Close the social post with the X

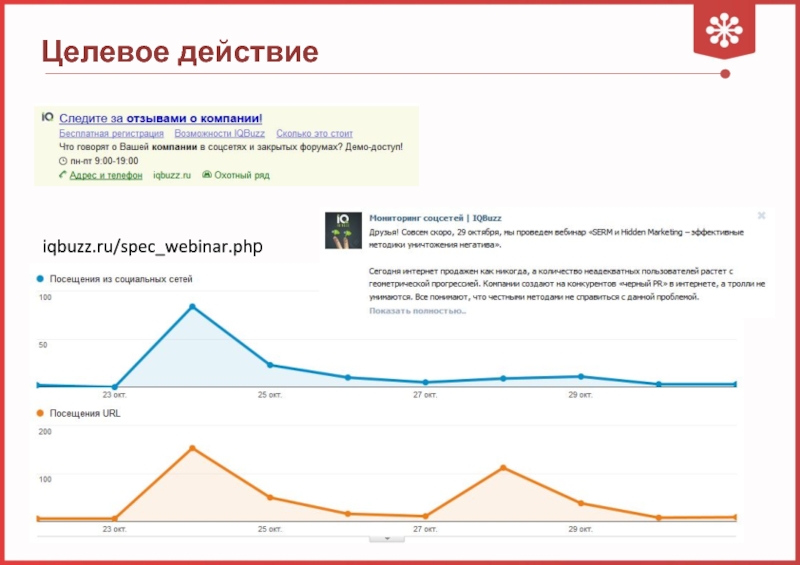(x=761, y=216)
